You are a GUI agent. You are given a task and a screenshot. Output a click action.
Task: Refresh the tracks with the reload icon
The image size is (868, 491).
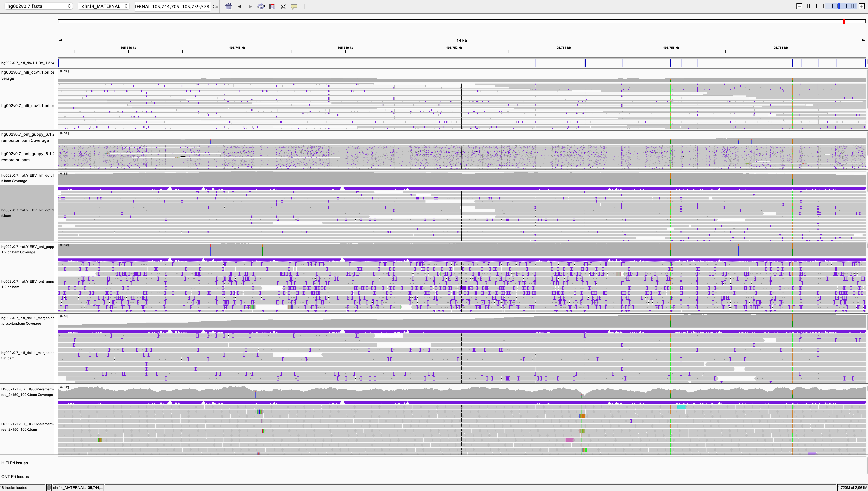coord(261,6)
